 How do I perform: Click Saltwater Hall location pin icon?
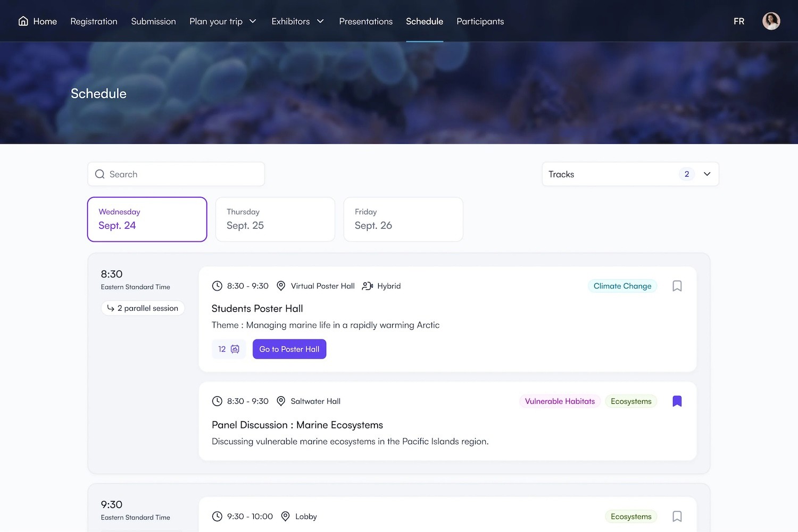[281, 401]
